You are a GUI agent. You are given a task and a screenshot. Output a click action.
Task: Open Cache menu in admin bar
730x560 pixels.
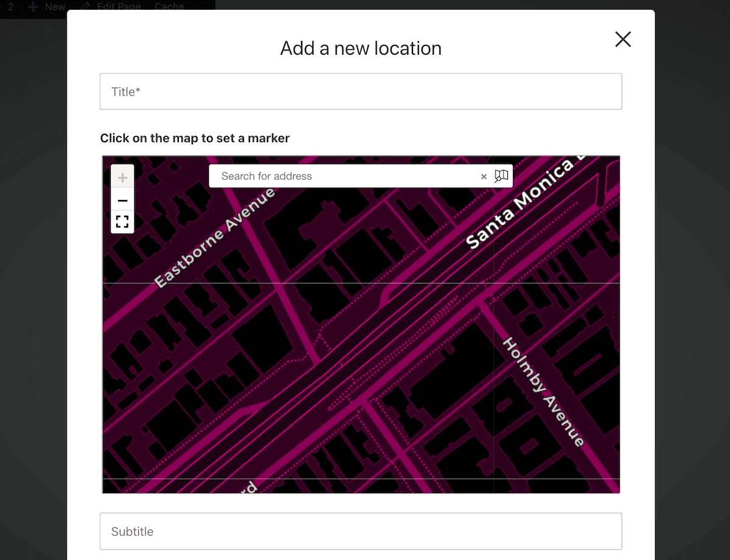click(169, 7)
